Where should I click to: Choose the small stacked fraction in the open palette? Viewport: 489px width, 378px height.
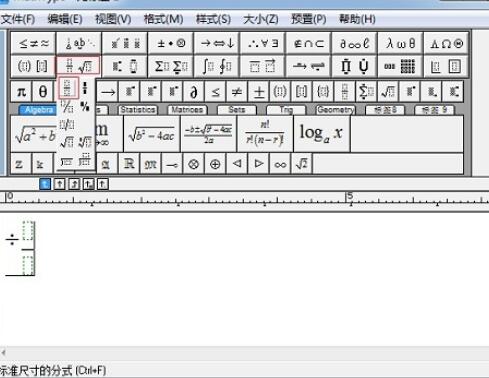coord(85,88)
